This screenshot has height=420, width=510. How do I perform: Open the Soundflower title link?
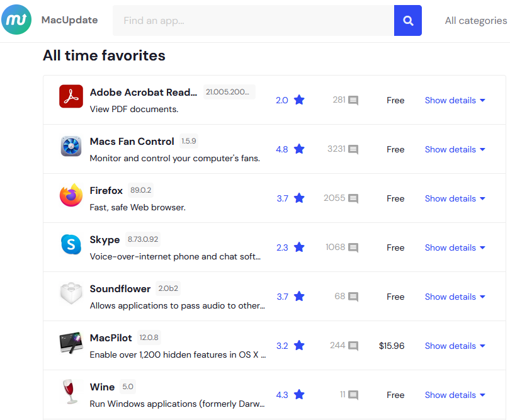pyautogui.click(x=120, y=289)
